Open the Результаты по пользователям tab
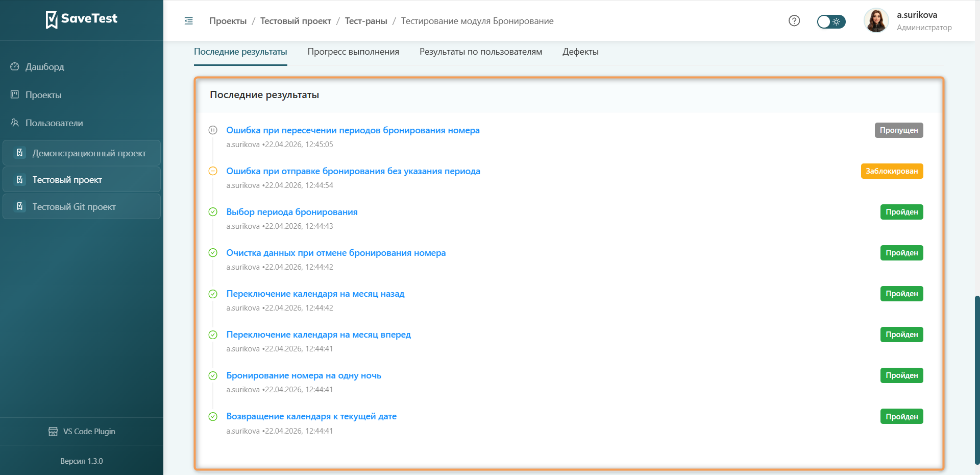The height and width of the screenshot is (475, 980). coord(481,52)
